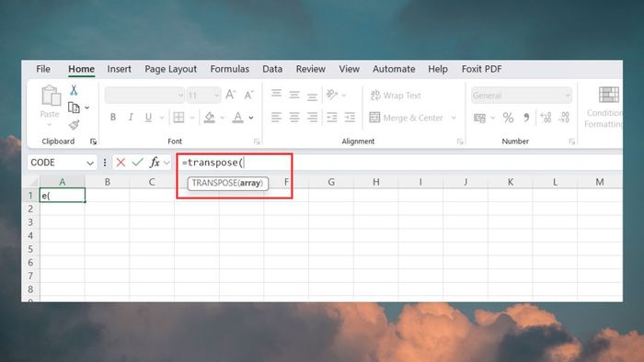Click the Fill Color bucket icon
Image resolution: width=644 pixels, height=362 pixels.
(210, 118)
